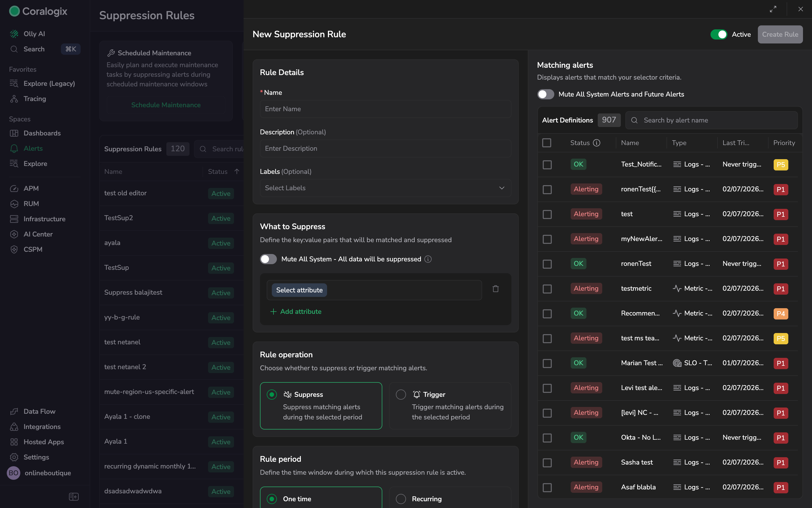This screenshot has height=508, width=812.
Task: Click the onlineboutique account avatar
Action: (14, 473)
